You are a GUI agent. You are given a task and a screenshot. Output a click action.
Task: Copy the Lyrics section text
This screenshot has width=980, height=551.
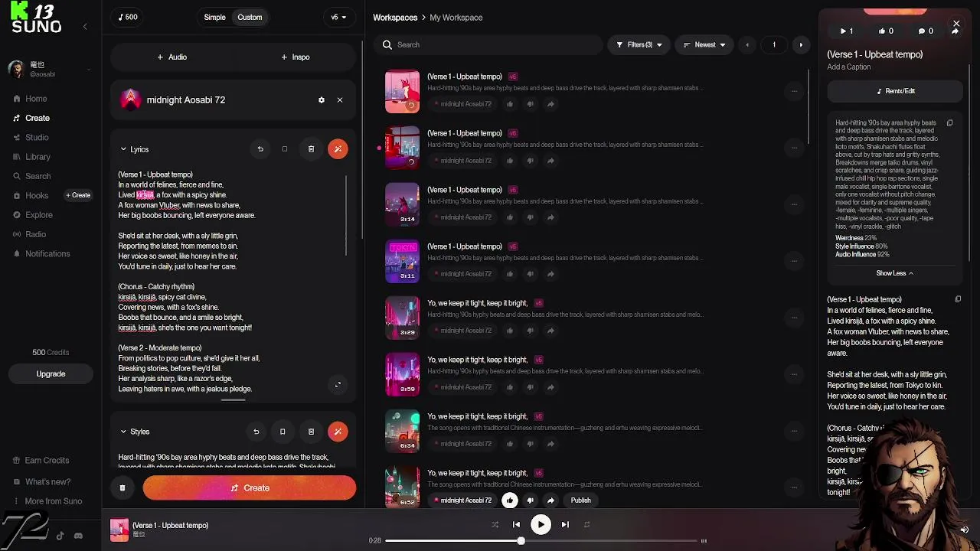(285, 149)
